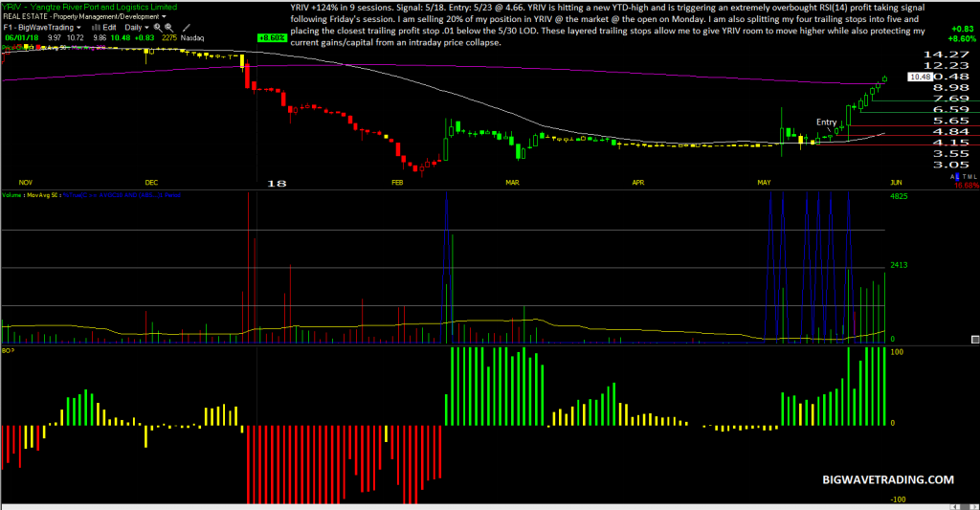Image resolution: width=980 pixels, height=510 pixels.
Task: Open the Edit chart bars icon
Action: (97, 28)
